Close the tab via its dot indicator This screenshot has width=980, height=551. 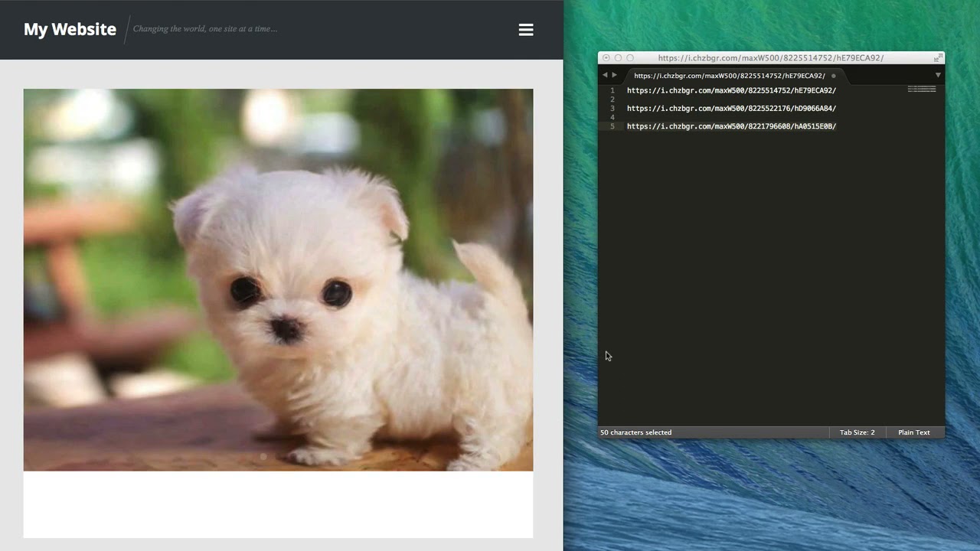(x=834, y=76)
